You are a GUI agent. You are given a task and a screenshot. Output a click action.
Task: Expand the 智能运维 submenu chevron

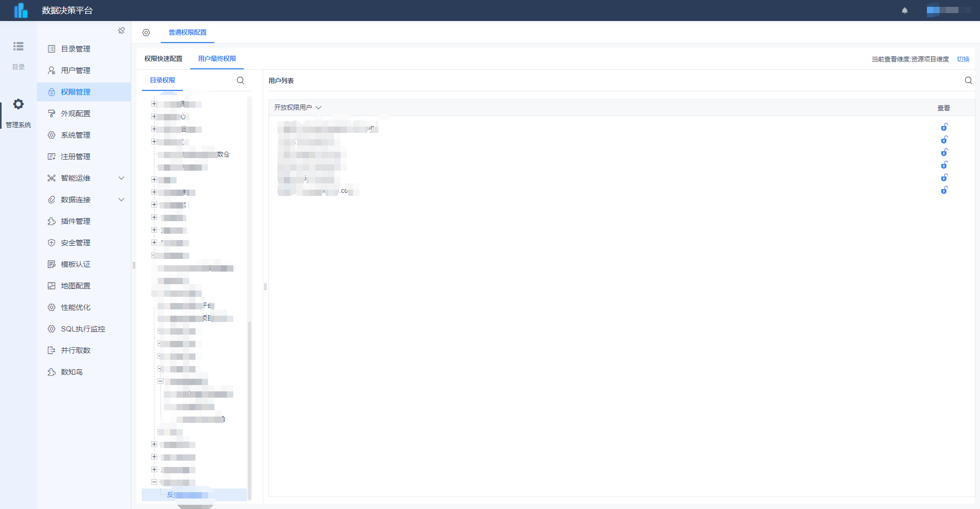tap(121, 178)
